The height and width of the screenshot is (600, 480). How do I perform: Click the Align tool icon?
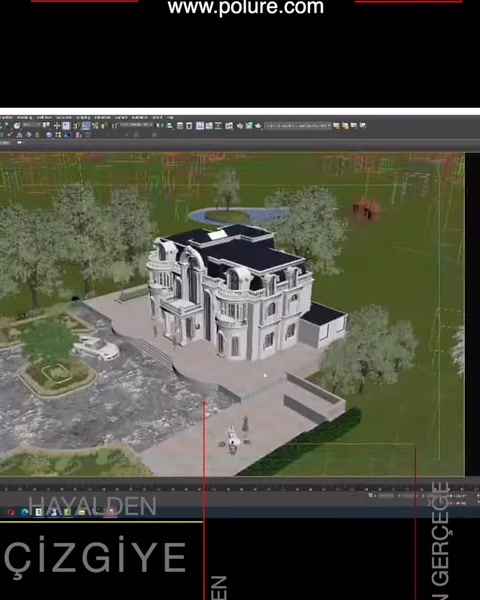170,126
